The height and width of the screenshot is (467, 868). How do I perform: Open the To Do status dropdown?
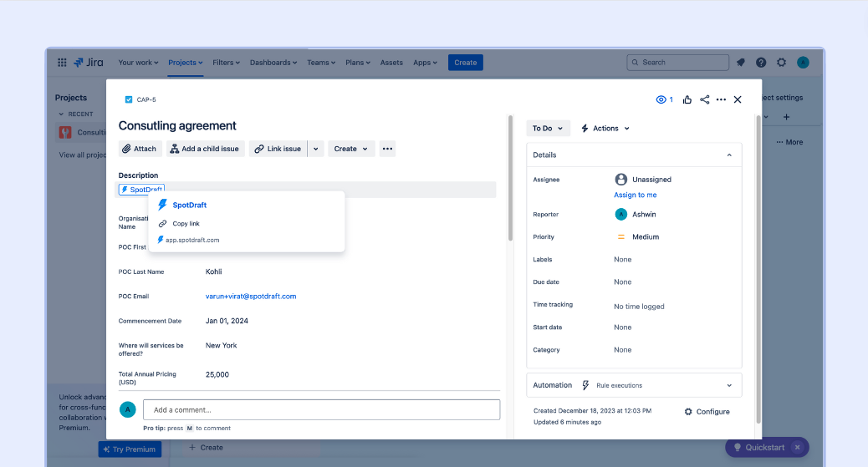tap(548, 128)
